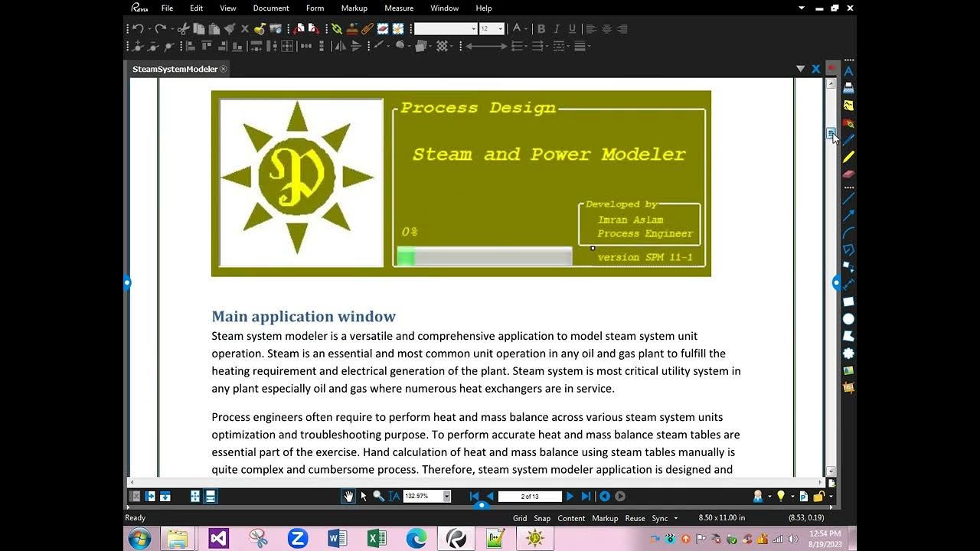Switch to the SteamSystemModeler tab

[175, 69]
